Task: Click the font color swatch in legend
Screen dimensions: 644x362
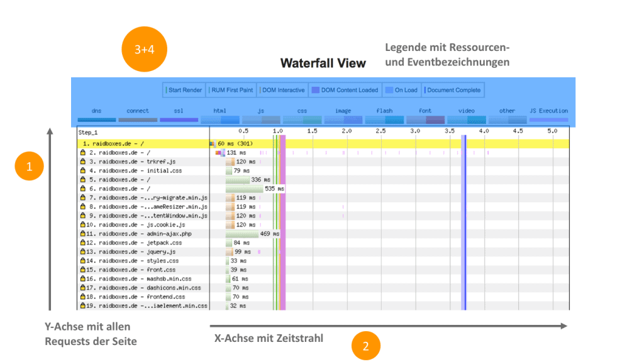Action: (425, 120)
